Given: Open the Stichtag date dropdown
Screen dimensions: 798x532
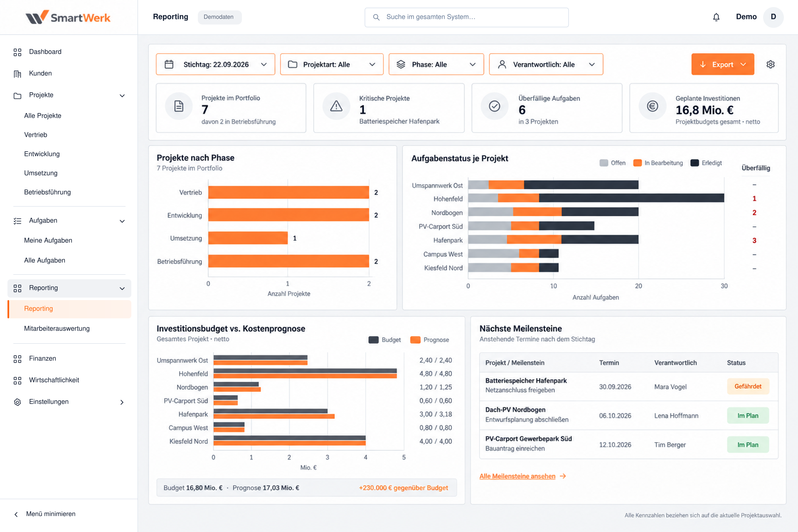Looking at the screenshot, I should [x=215, y=64].
